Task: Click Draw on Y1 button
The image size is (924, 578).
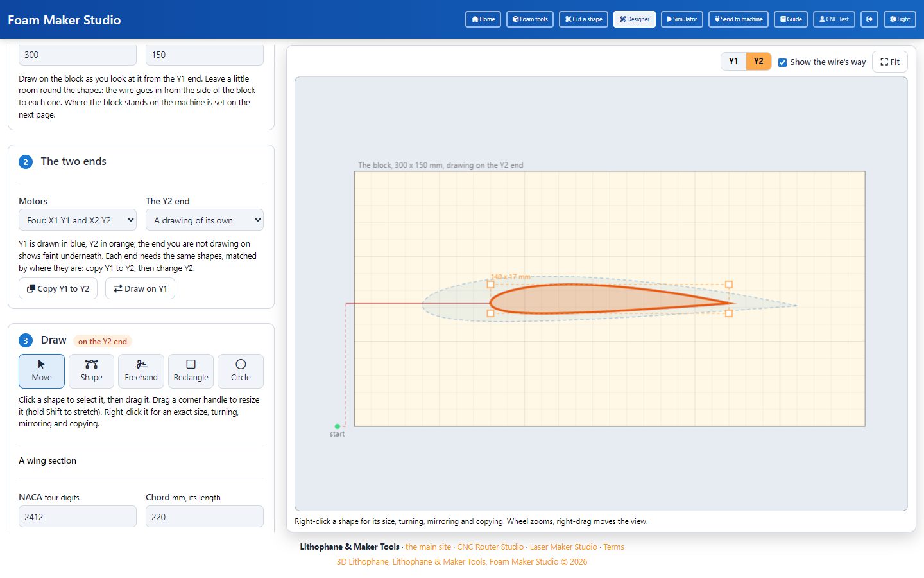Action: pos(141,289)
